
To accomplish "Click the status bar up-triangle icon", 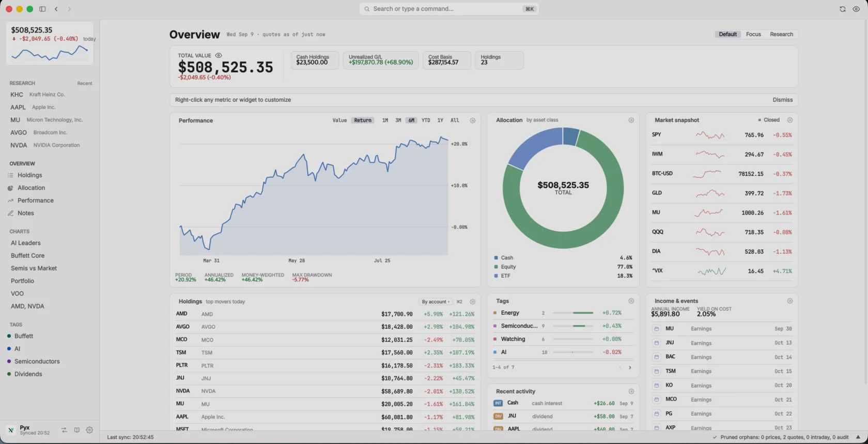I will click(x=858, y=437).
